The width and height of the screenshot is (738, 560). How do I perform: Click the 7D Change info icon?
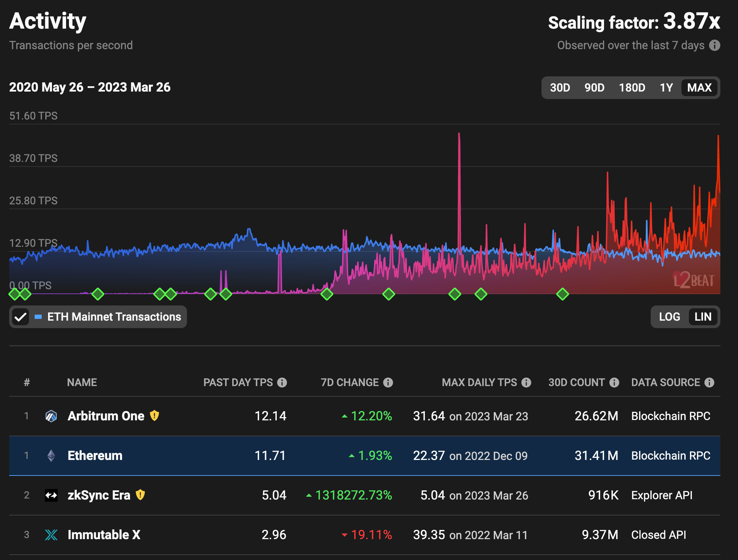point(388,383)
